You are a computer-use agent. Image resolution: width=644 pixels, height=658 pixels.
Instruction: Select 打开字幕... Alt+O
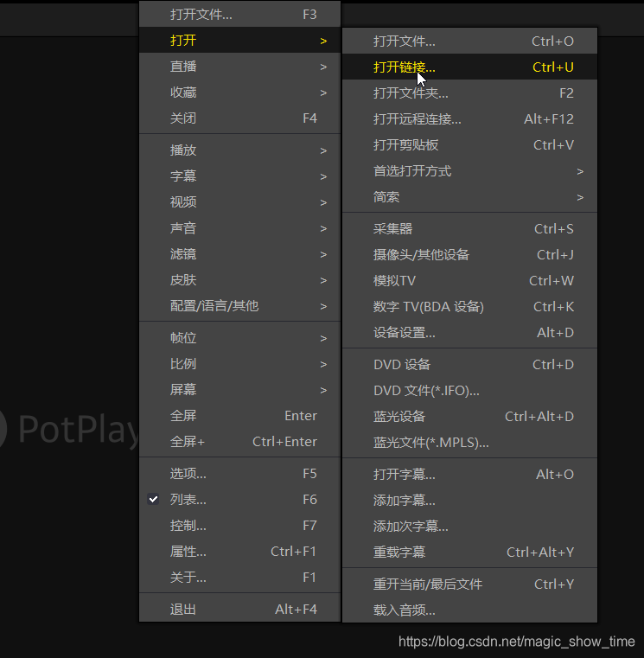point(470,475)
